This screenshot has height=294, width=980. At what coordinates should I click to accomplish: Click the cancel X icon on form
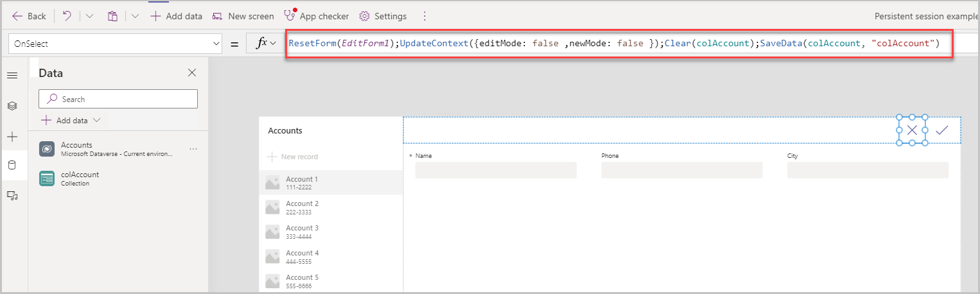point(912,130)
